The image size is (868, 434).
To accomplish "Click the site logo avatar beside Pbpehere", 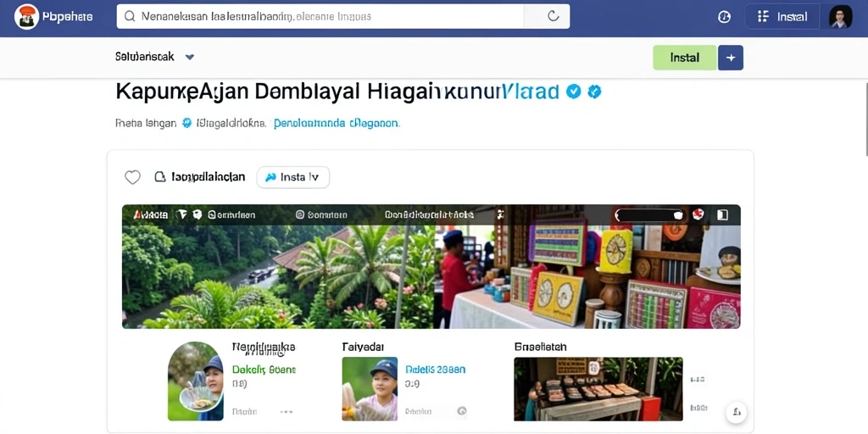I will tap(26, 17).
